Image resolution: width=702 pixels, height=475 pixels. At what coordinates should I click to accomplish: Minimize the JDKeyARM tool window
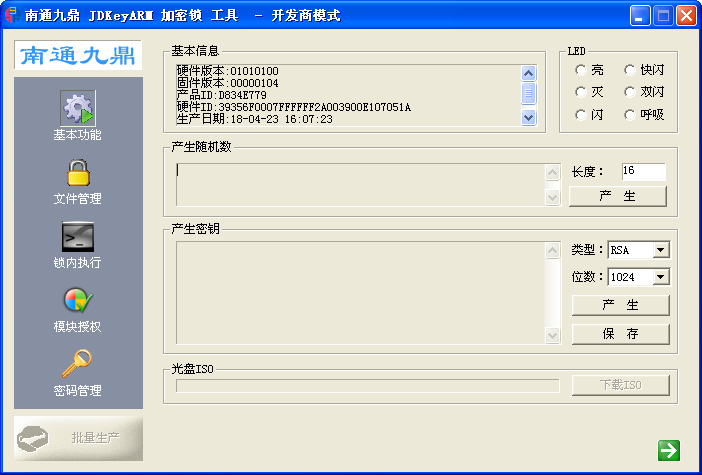[640, 17]
